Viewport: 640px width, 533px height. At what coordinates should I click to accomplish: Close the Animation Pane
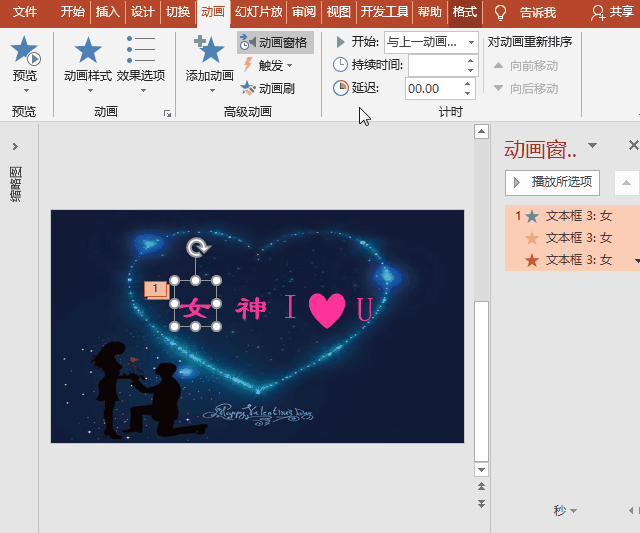tap(633, 145)
